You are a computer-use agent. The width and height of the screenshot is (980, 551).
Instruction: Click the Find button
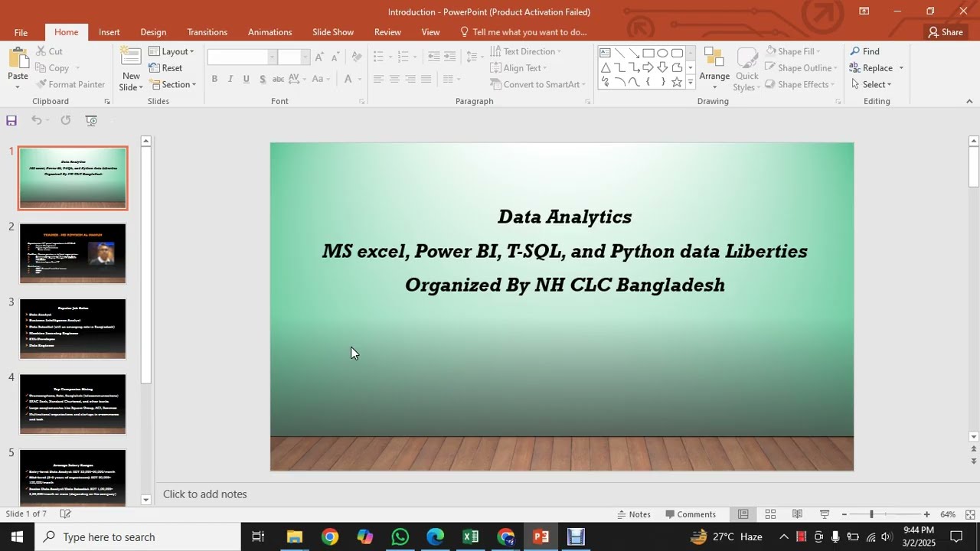point(864,51)
